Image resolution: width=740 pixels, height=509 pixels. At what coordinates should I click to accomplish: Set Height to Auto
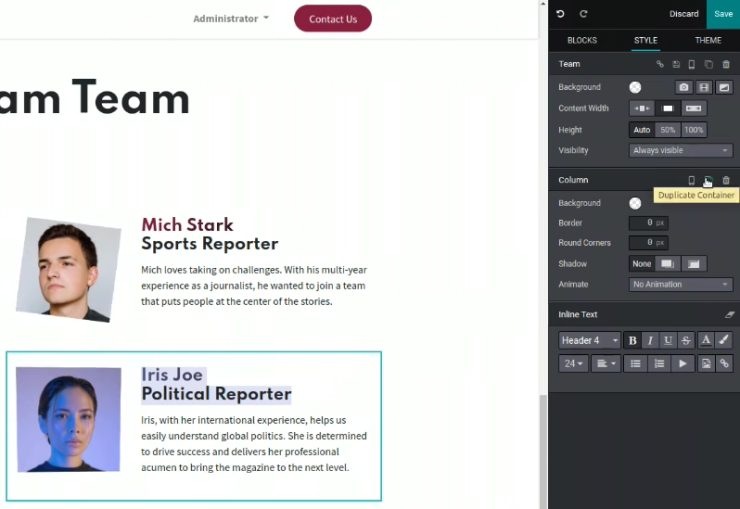coord(641,130)
